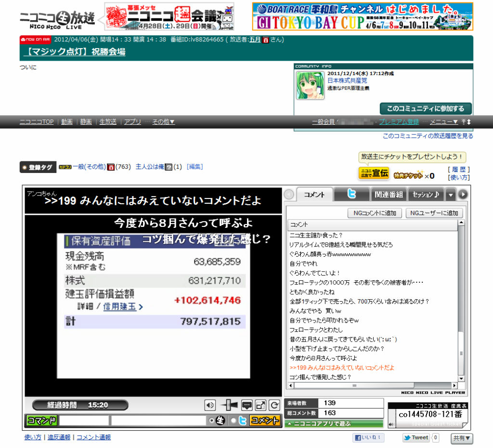The image size is (493, 448).
Task: Switch to the セッション tab
Action: tap(426, 195)
